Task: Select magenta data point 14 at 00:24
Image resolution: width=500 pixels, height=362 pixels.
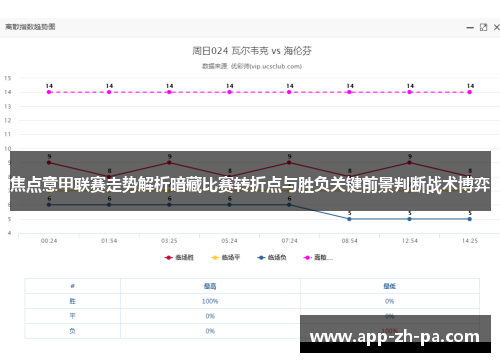Action: [x=49, y=92]
